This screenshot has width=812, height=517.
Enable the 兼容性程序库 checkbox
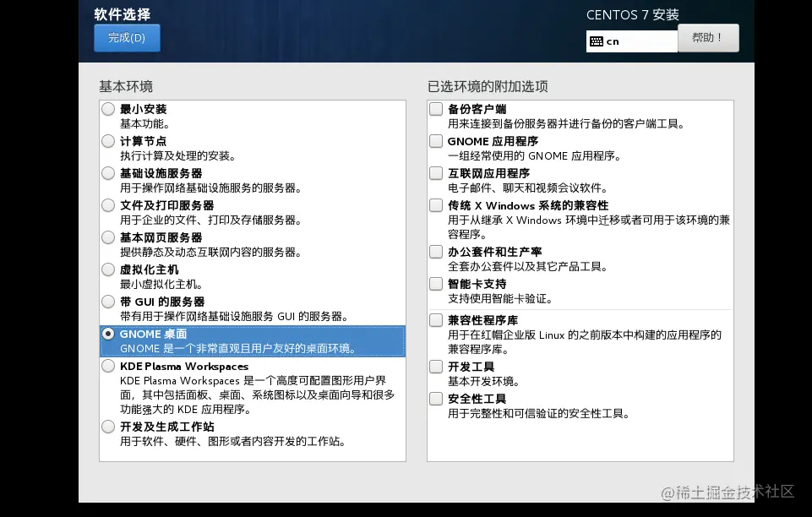[x=436, y=320]
